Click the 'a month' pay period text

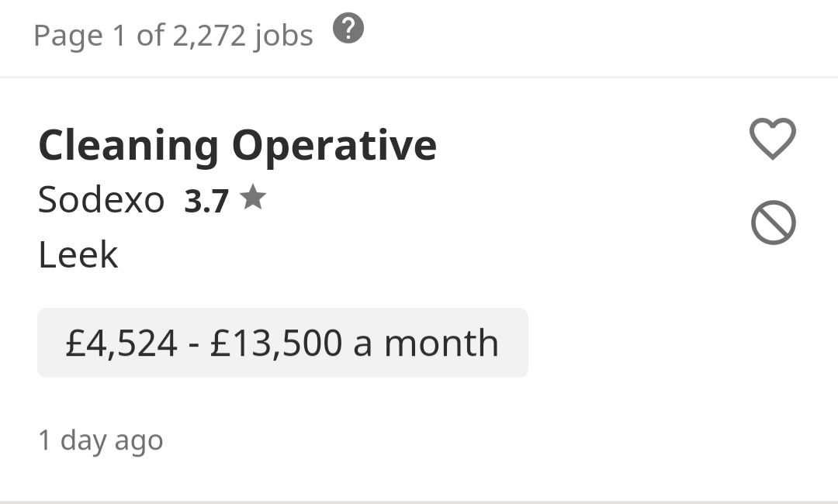pyautogui.click(x=426, y=343)
